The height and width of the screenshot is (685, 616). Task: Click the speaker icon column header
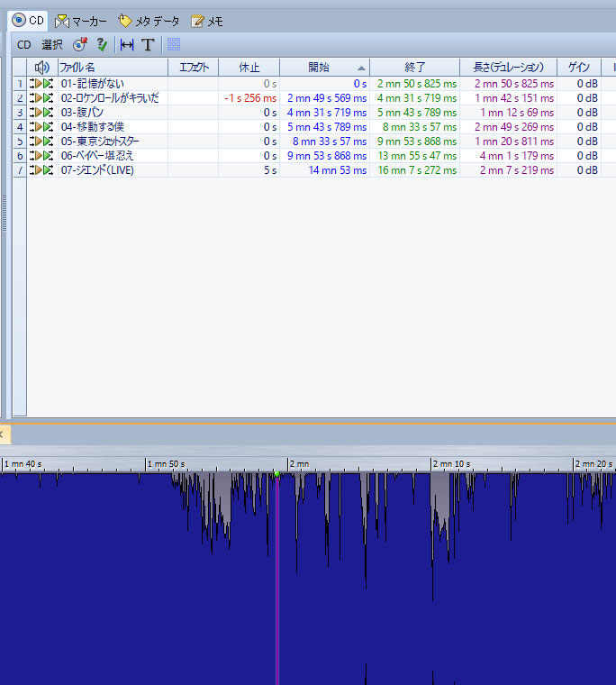pyautogui.click(x=42, y=68)
